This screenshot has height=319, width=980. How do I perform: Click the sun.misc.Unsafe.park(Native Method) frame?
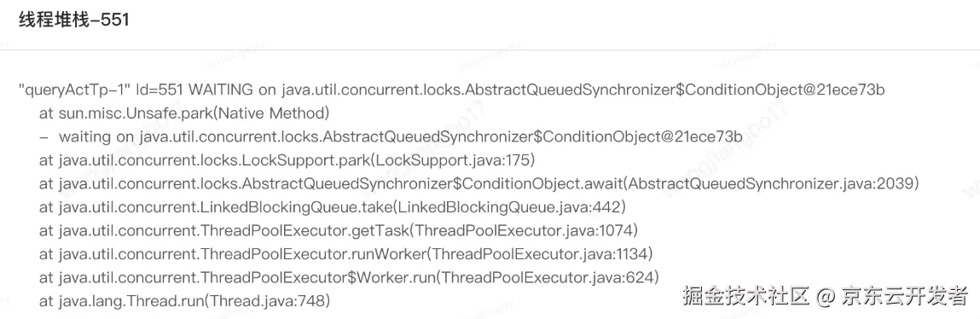[x=183, y=113]
